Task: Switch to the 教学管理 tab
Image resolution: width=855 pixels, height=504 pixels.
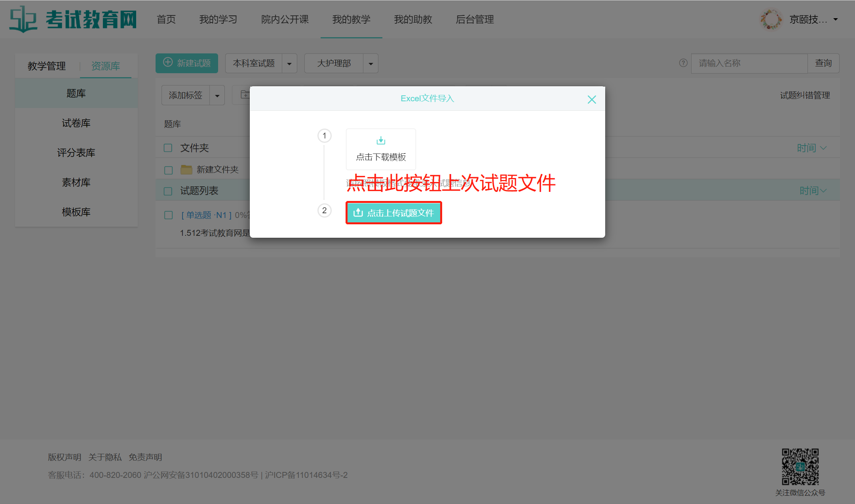Action: click(x=47, y=66)
